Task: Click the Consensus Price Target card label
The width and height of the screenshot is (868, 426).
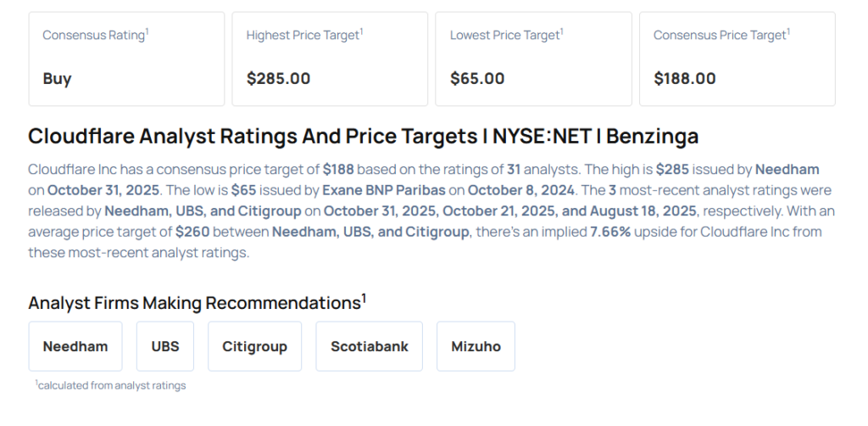Action: 721,35
